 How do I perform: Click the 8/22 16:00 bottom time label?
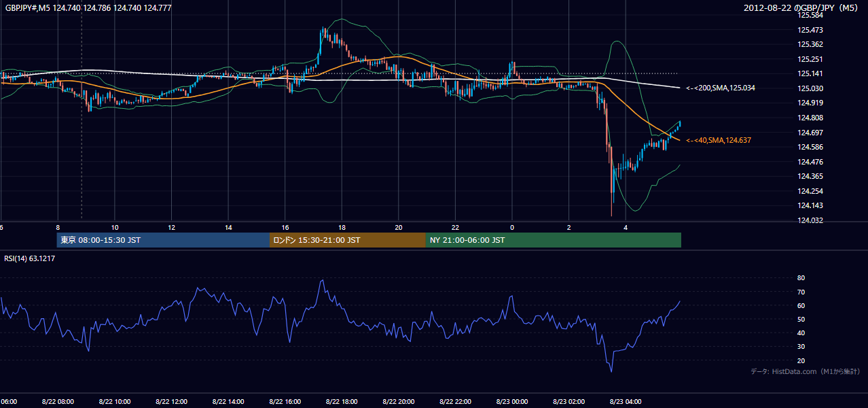tap(285, 402)
